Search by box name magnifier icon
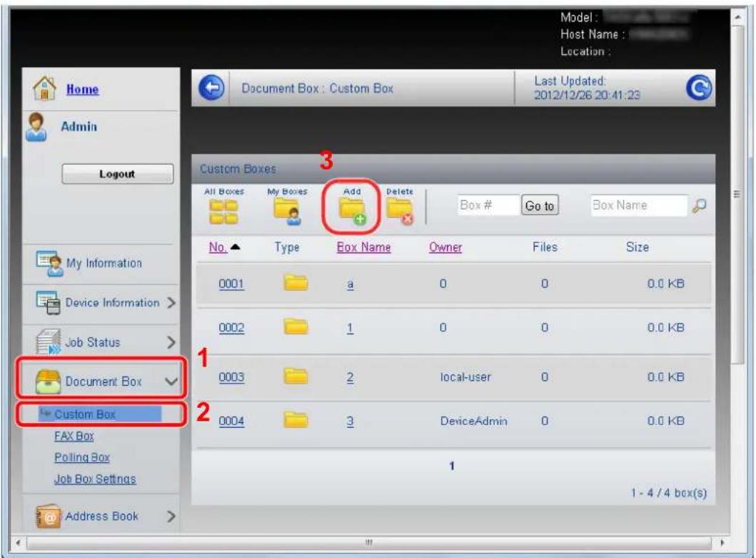The height and width of the screenshot is (558, 756). [x=699, y=206]
